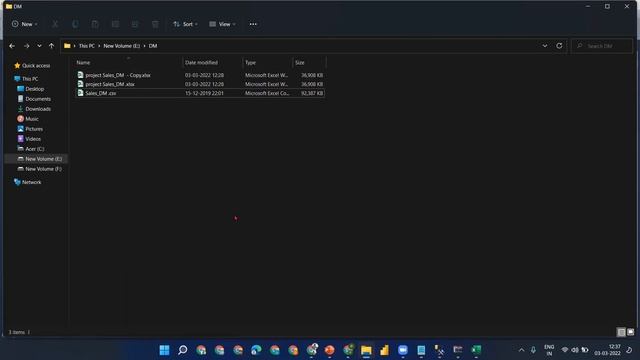Click Excel icon of project Sales_DM - Copy.xlsx
640x360 pixels.
tap(80, 75)
